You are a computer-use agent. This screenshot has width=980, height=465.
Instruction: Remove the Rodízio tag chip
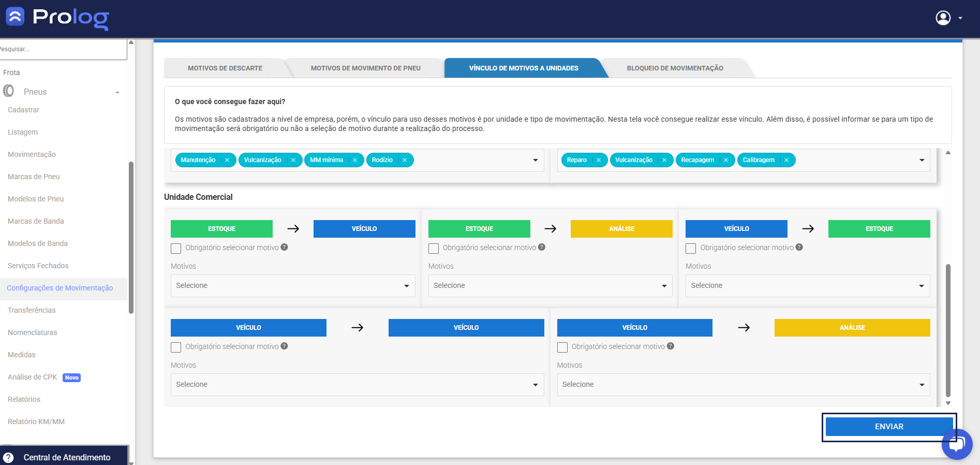(405, 160)
